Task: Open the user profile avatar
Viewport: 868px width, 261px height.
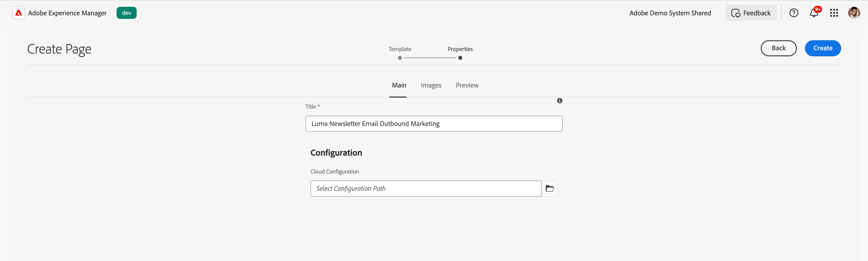Action: (x=854, y=13)
